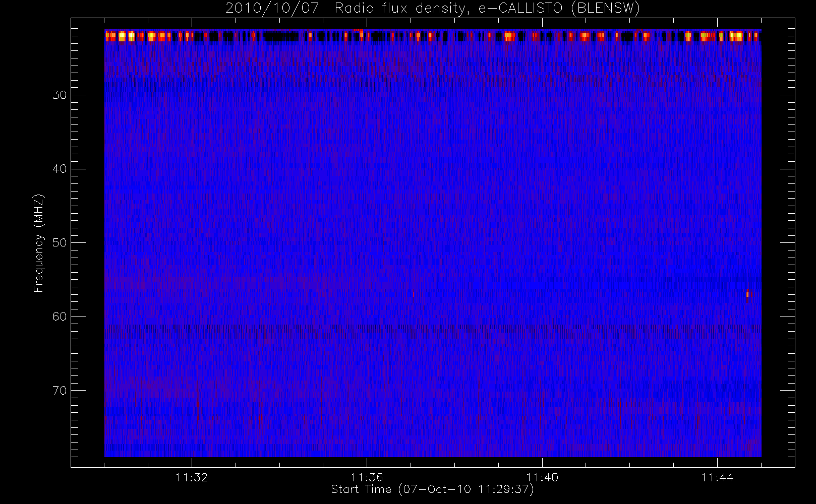This screenshot has height=504, width=816.
Task: Click the plot title '2010/10/07 Radio flux density'
Action: click(433, 9)
